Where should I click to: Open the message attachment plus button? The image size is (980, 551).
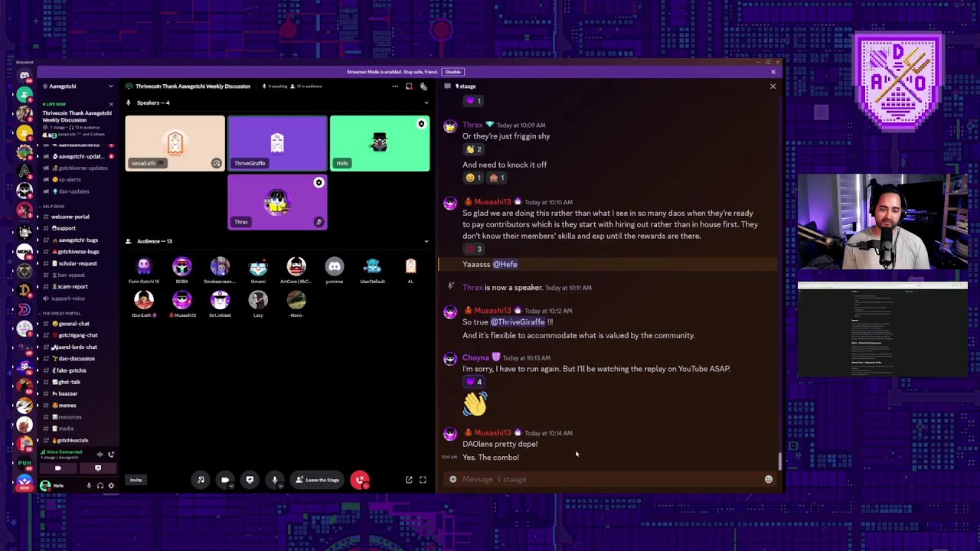pos(452,479)
